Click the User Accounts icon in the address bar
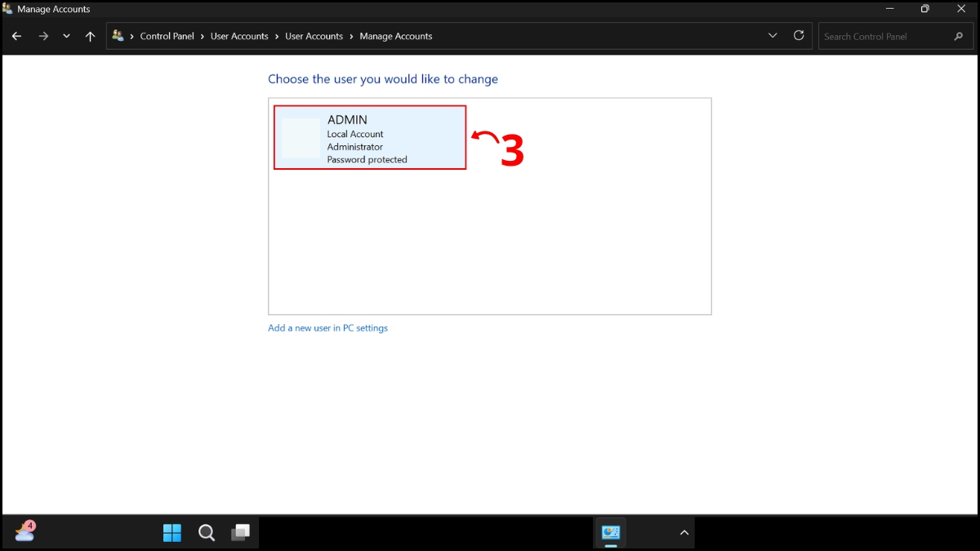This screenshot has width=980, height=551. click(118, 36)
